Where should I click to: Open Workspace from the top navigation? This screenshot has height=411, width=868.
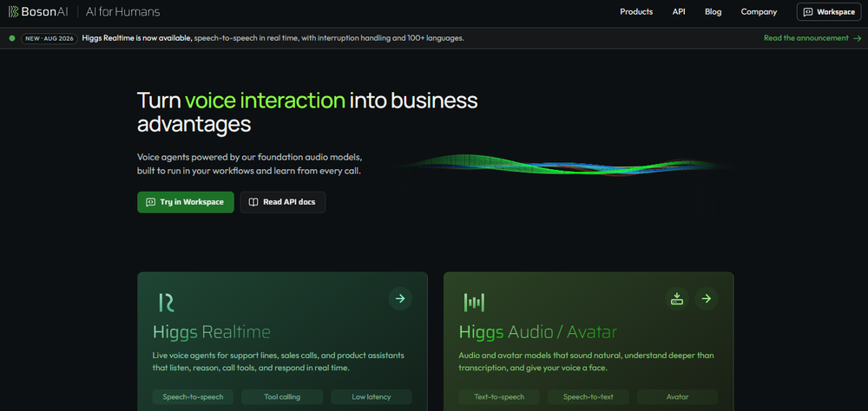coord(829,11)
